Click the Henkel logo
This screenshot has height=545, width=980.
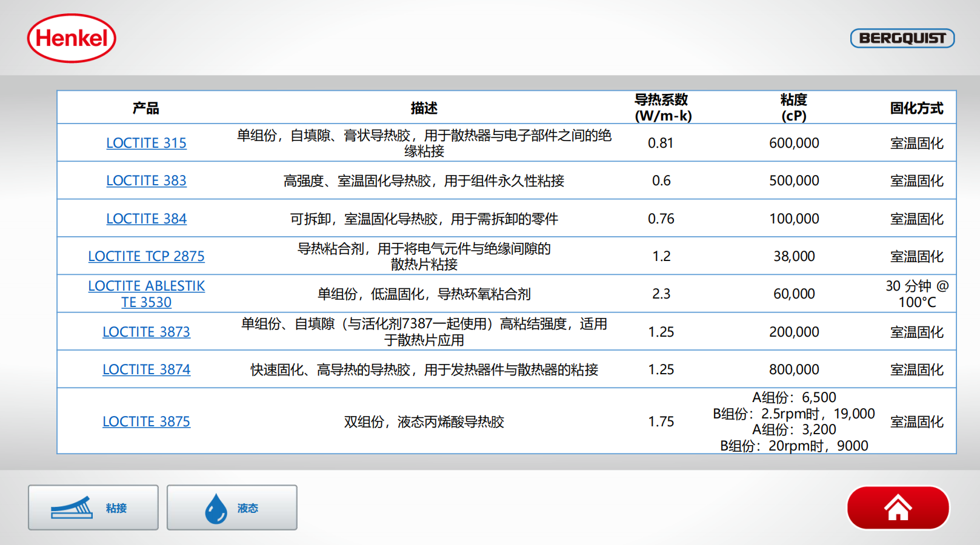72,38
